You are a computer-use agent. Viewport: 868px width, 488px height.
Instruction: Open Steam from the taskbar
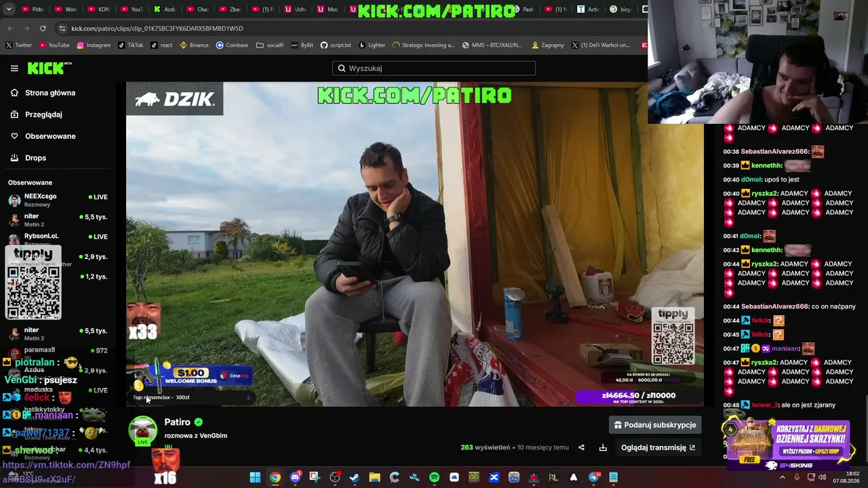[x=355, y=478]
